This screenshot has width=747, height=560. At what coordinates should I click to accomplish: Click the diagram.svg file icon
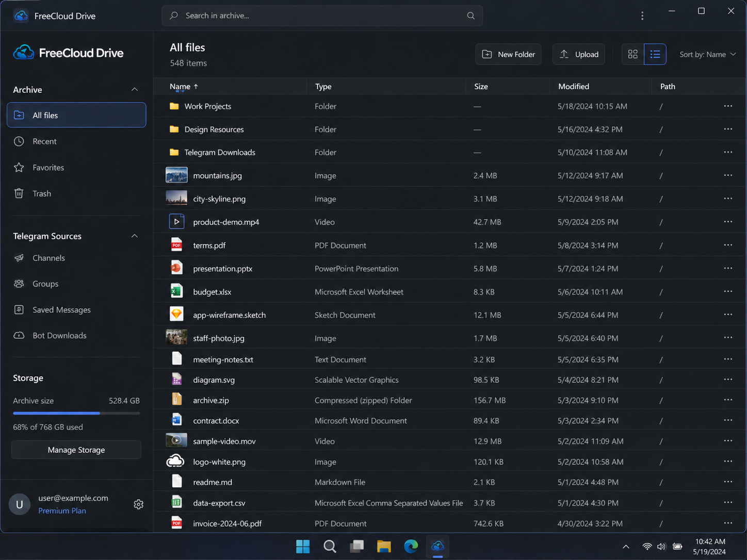pos(176,379)
